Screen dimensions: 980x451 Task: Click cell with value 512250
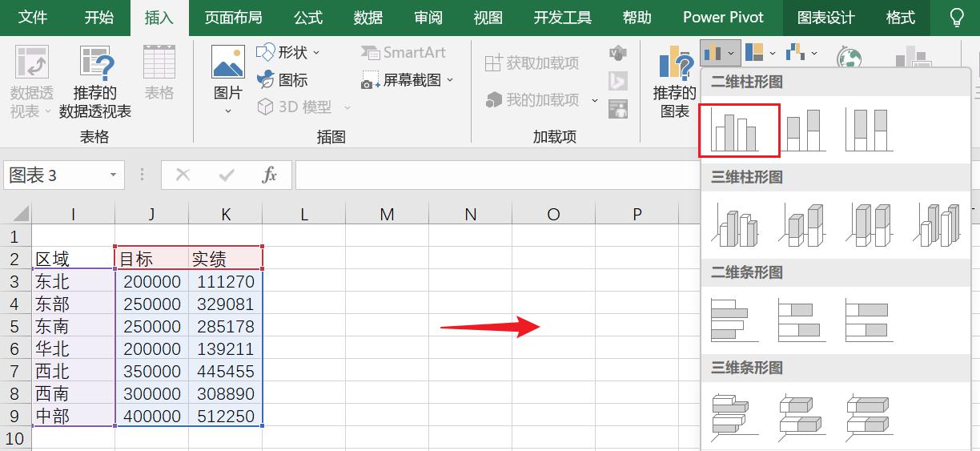(226, 416)
